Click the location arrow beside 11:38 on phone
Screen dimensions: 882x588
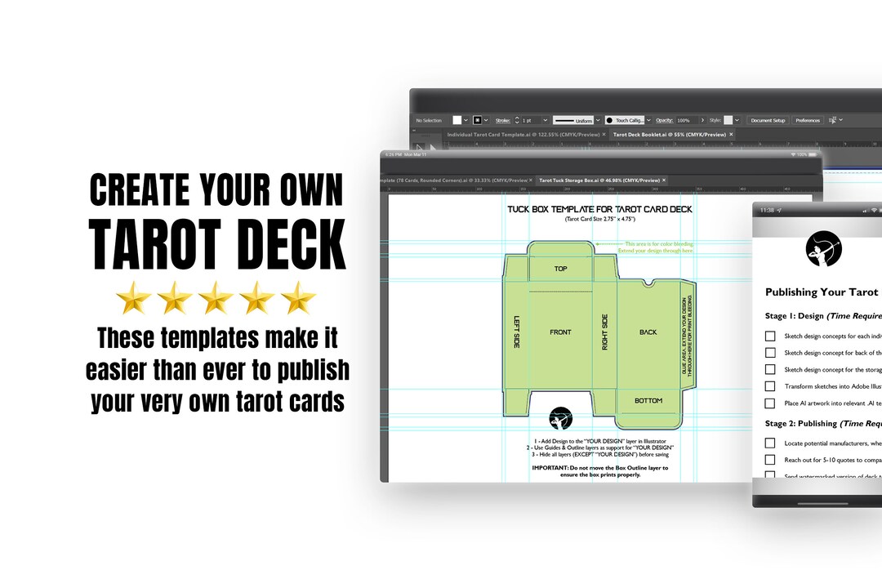(x=779, y=211)
